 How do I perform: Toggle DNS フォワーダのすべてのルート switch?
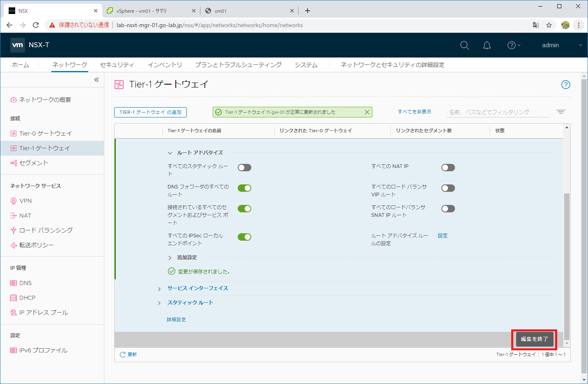pyautogui.click(x=244, y=188)
